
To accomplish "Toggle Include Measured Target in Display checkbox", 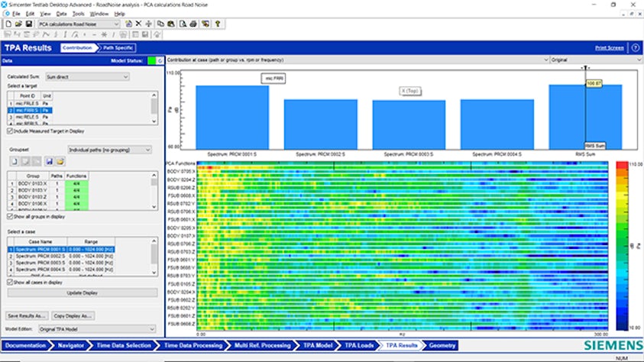I will point(10,131).
